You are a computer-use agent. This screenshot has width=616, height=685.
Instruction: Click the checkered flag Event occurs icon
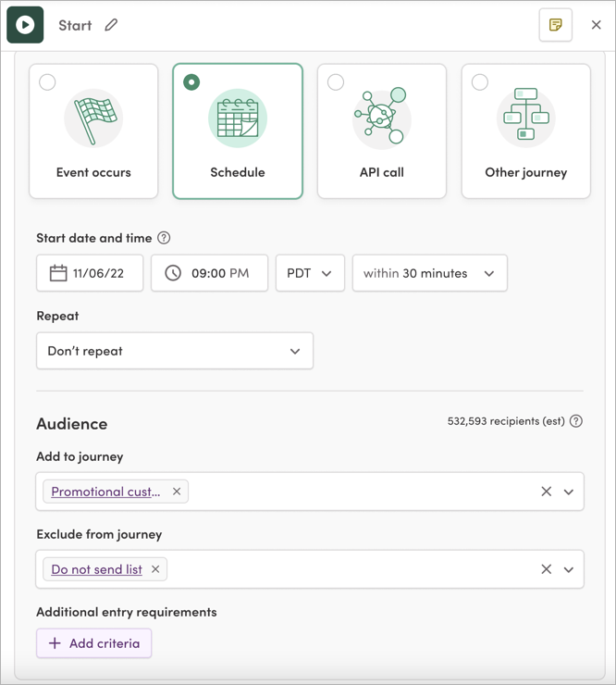(x=93, y=118)
